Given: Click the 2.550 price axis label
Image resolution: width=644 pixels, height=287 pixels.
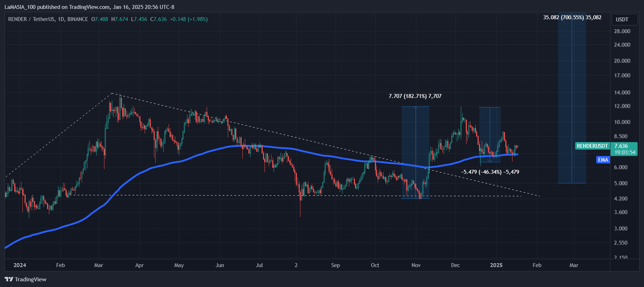Looking at the screenshot, I should click(621, 243).
